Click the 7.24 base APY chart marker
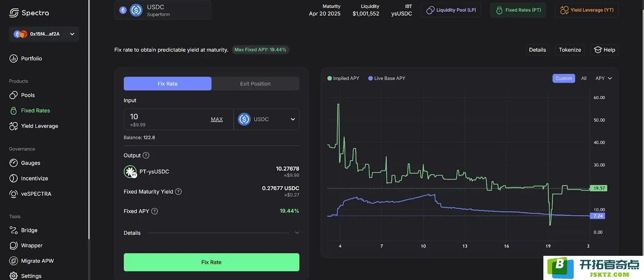Image resolution: width=644 pixels, height=280 pixels. coord(598,216)
